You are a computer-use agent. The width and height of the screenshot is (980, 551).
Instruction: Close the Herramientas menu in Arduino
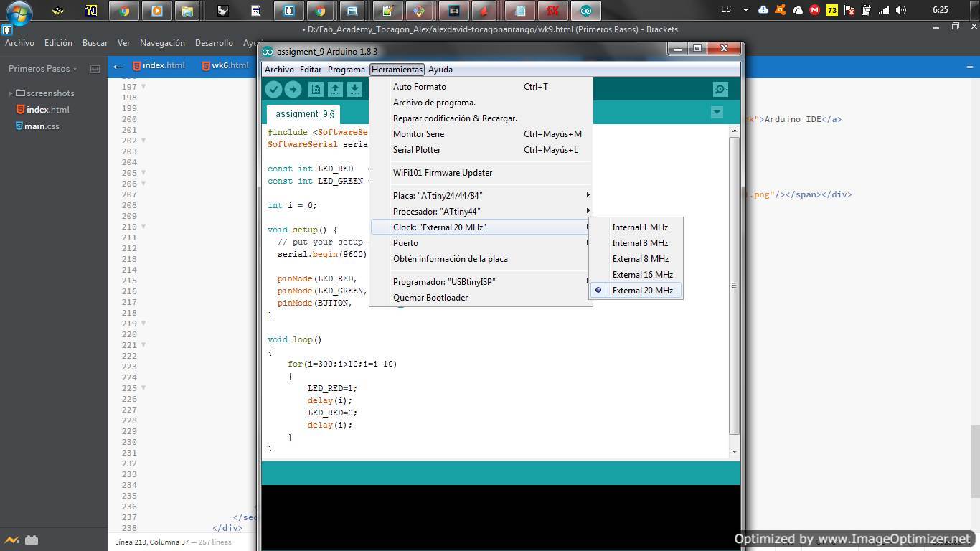397,70
